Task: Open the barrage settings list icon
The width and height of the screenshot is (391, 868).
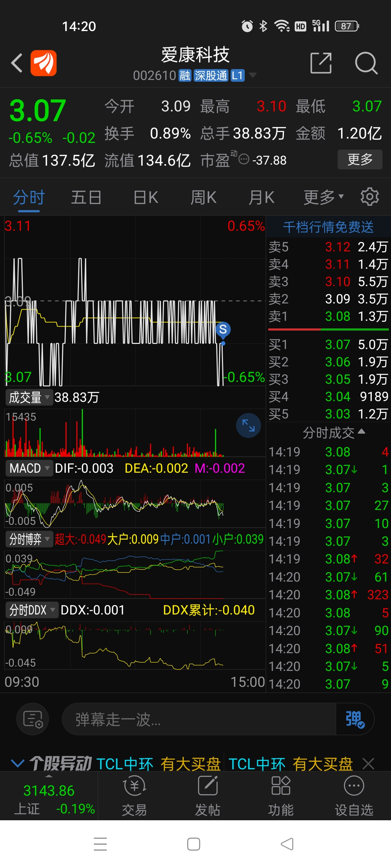Action: click(x=33, y=719)
